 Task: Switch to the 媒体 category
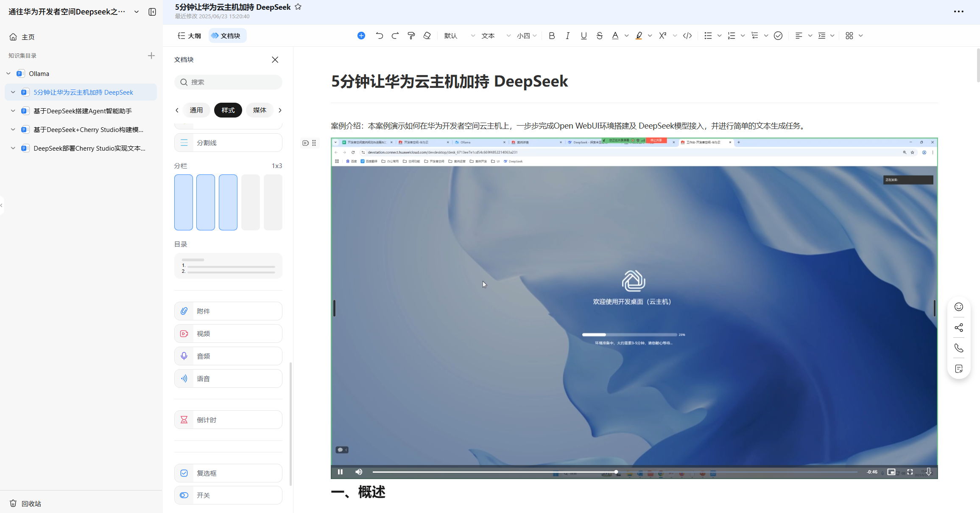click(260, 110)
